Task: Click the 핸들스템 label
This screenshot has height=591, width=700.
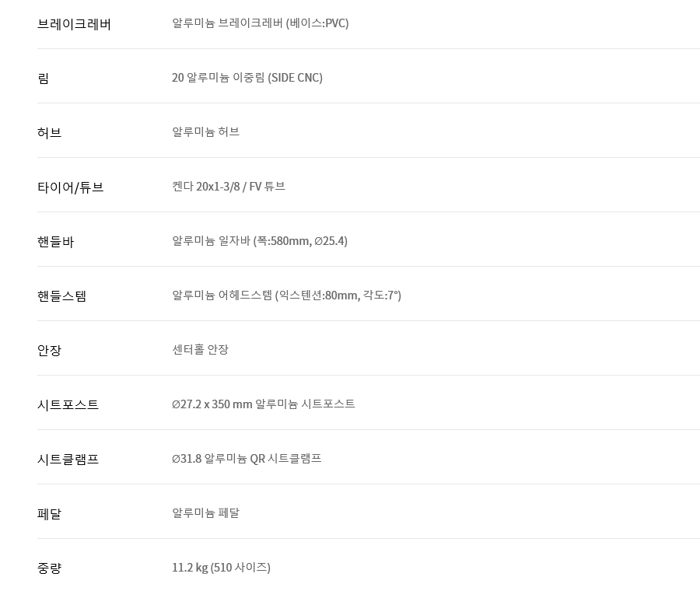Action: click(61, 296)
